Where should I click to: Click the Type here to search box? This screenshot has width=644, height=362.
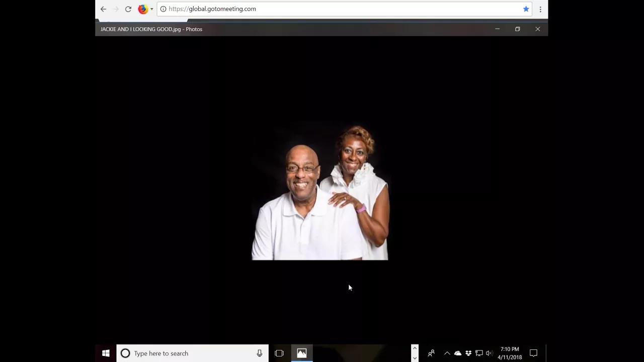pyautogui.click(x=193, y=353)
